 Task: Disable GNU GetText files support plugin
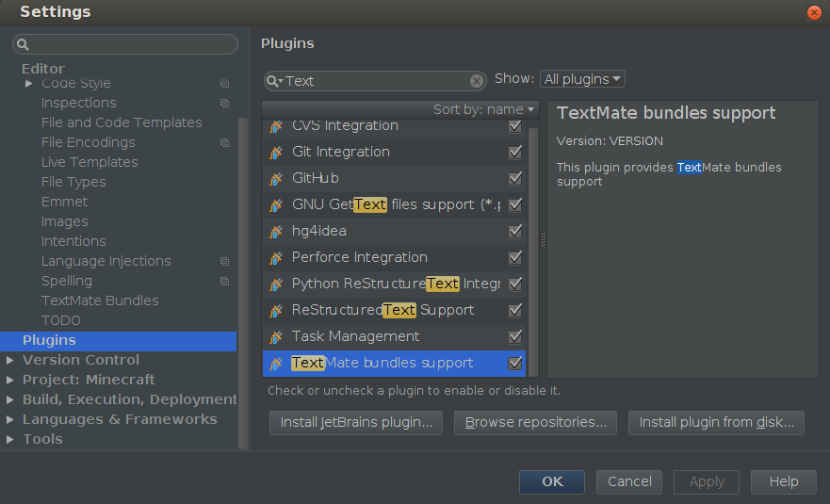[x=515, y=204]
